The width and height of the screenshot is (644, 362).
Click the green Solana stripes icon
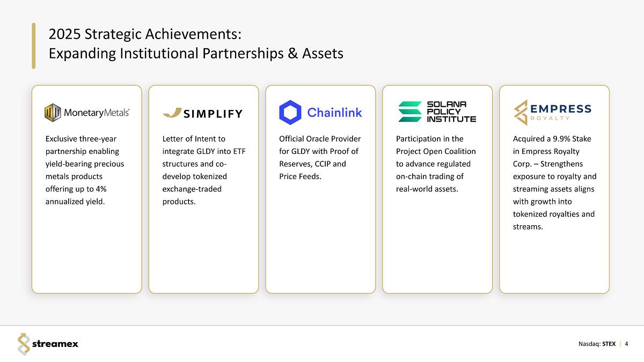[x=410, y=112]
